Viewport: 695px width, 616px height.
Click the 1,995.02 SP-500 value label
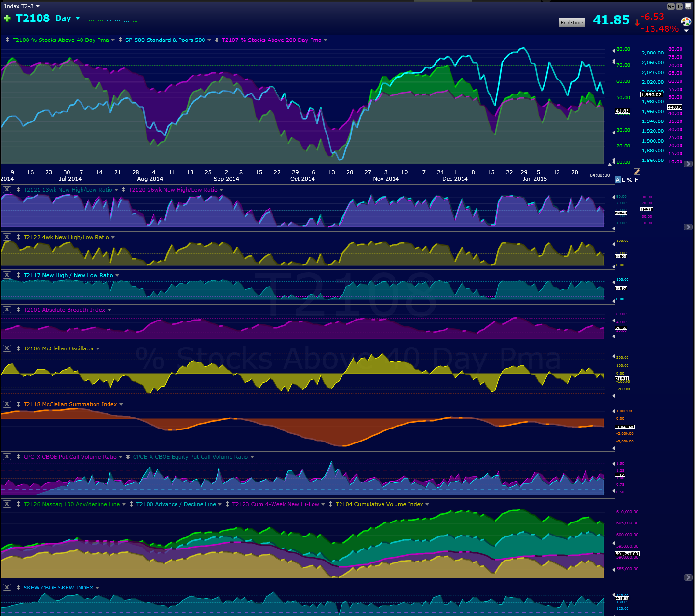pos(652,94)
